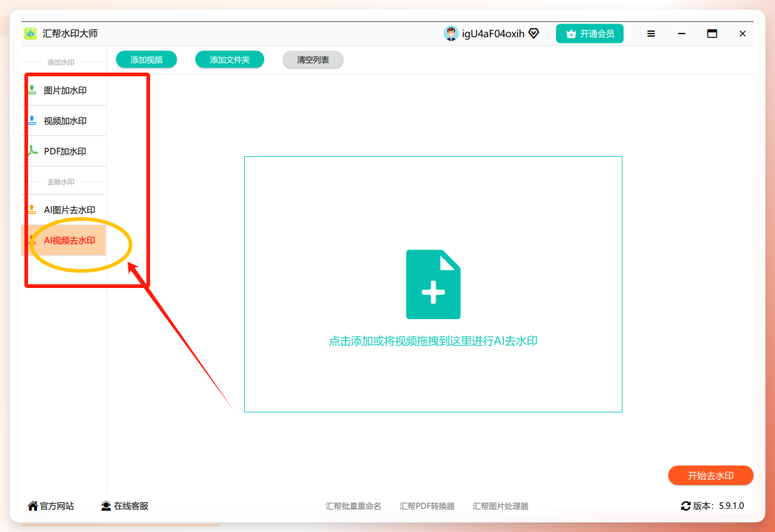Minimize the 汇帮水印大师 window
The image size is (775, 532).
tap(682, 34)
